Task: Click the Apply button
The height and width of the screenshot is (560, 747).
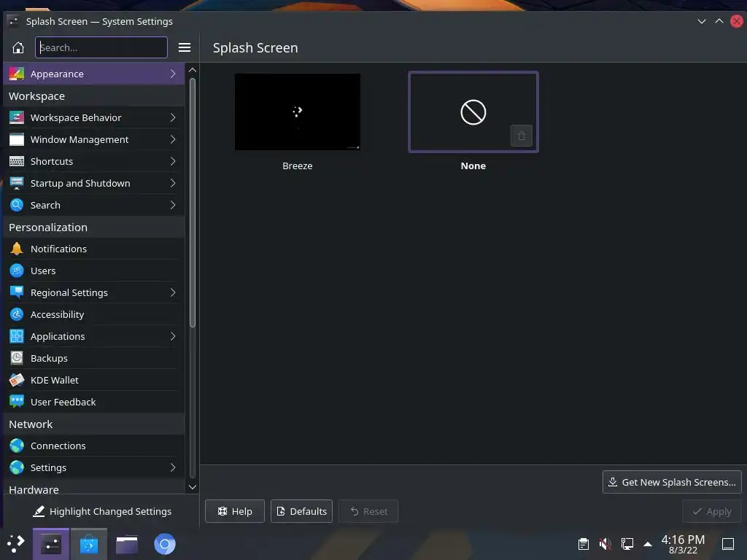Action: coord(712,511)
